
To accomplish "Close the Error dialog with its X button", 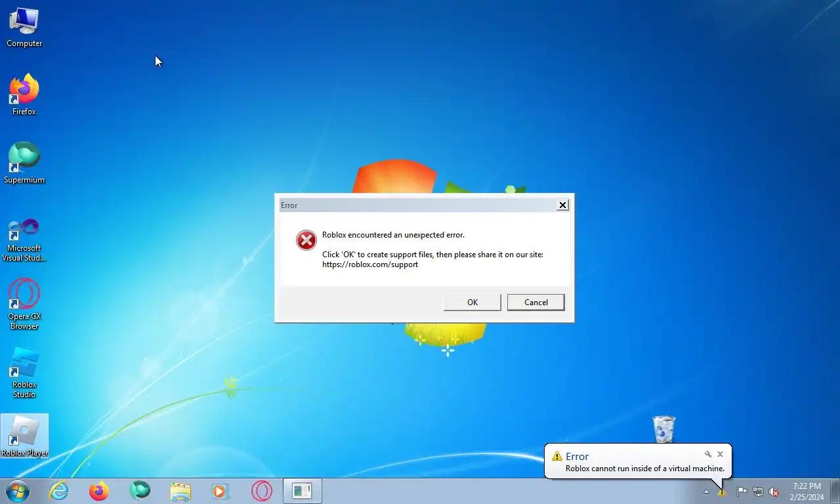I will 562,205.
